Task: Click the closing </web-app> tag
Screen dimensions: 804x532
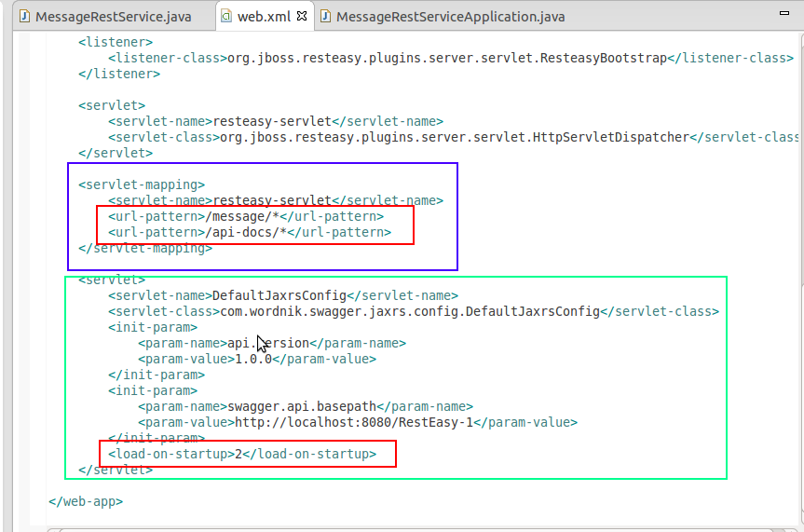Action: [86, 502]
